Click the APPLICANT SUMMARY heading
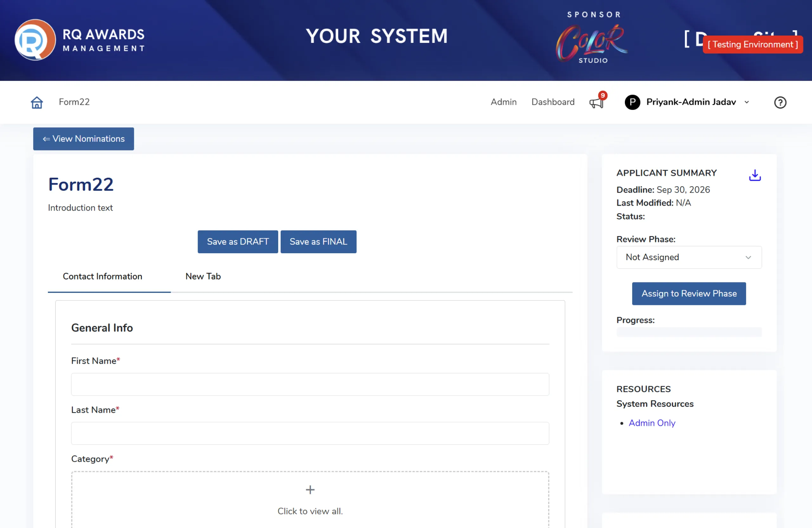812x528 pixels. (x=666, y=173)
